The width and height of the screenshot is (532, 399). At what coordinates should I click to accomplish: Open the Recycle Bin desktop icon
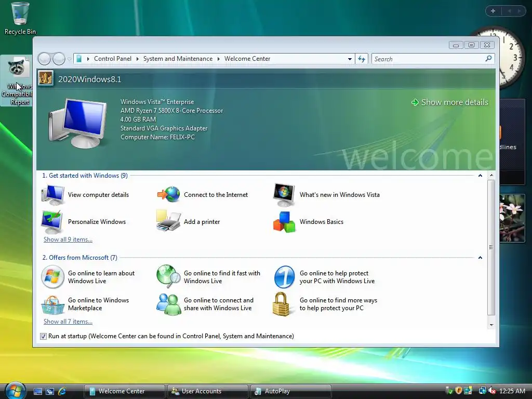[20, 18]
